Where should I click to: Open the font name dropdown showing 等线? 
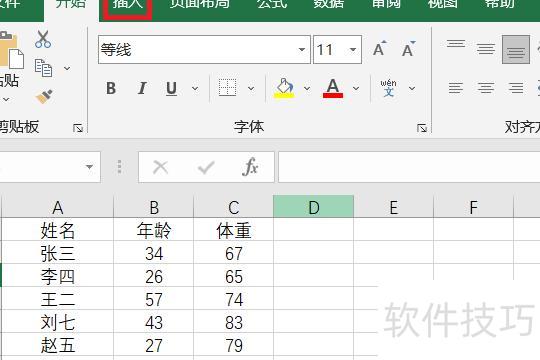pyautogui.click(x=302, y=50)
